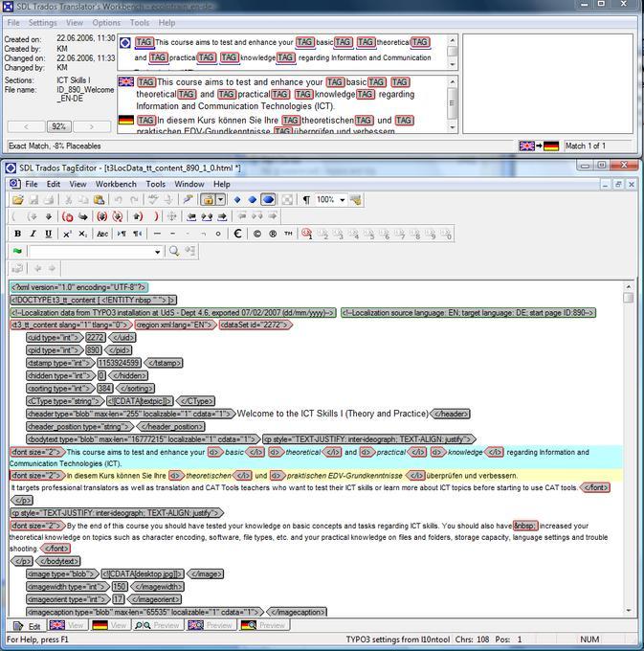
Task: Switch to German flag View tab
Action: 109,625
